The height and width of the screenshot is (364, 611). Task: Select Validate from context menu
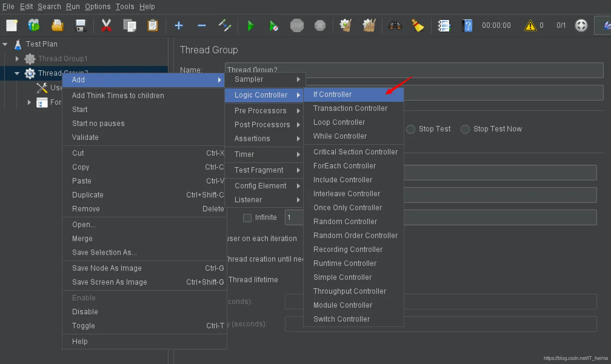coord(144,137)
